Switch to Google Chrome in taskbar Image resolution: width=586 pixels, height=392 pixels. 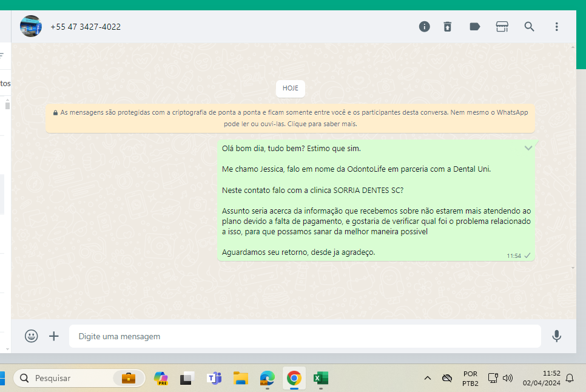click(294, 378)
